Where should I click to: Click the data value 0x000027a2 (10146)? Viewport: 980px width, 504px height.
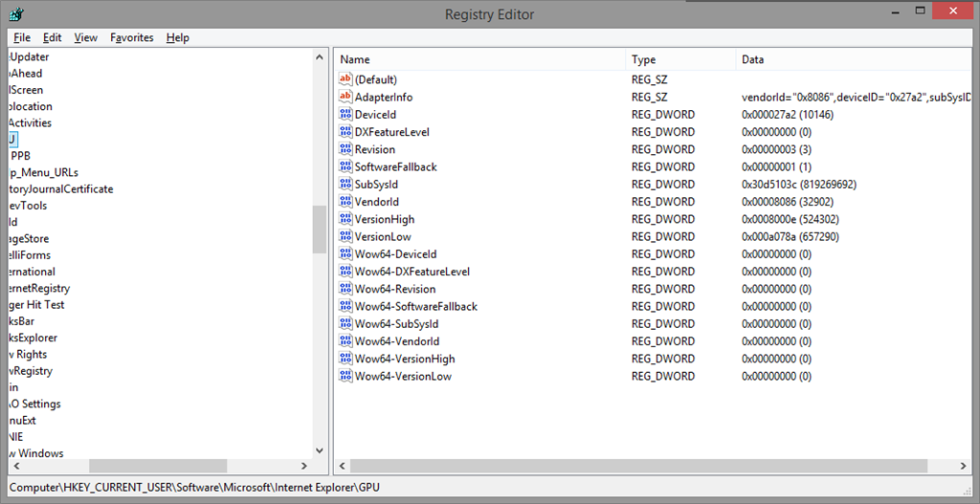point(788,115)
